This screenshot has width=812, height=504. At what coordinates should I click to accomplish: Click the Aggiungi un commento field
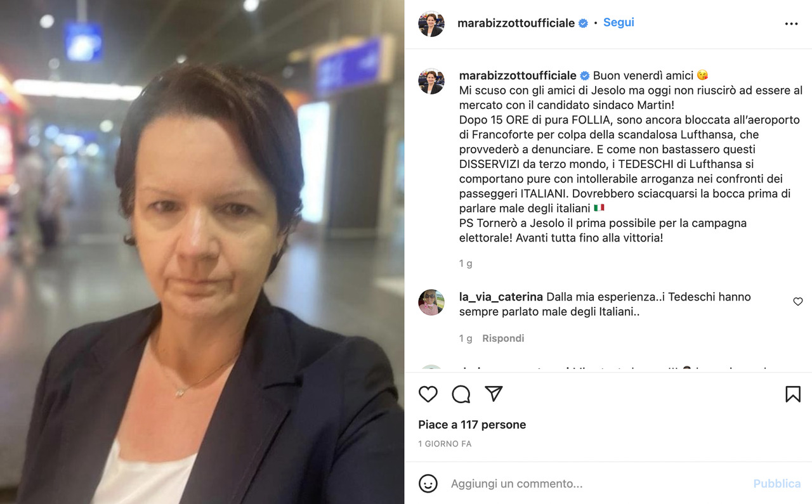pos(596,484)
